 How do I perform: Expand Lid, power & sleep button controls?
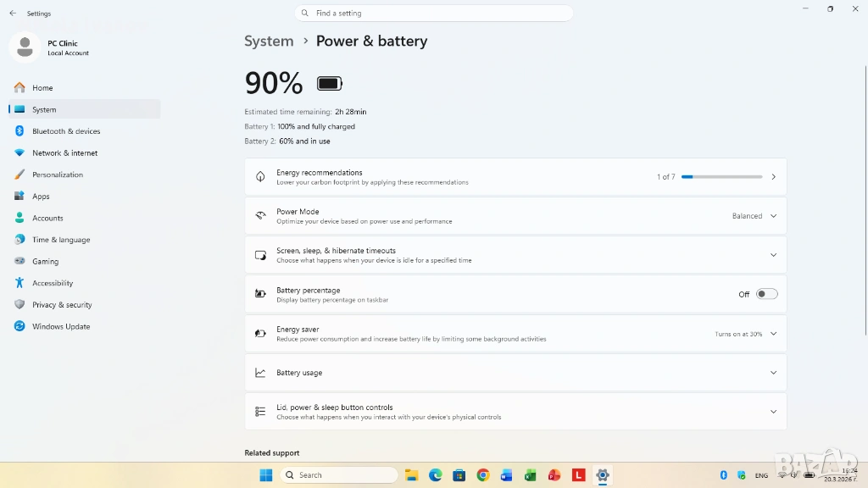(515, 412)
